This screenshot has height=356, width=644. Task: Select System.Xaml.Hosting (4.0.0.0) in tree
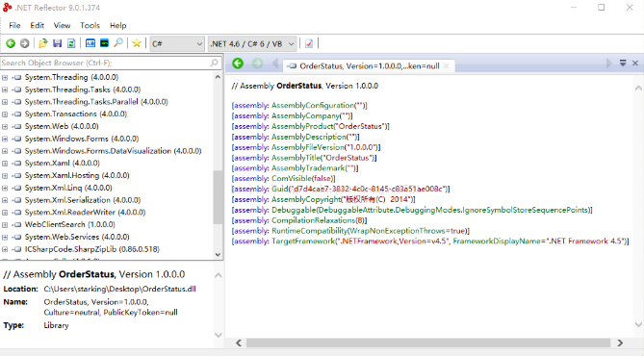pos(77,176)
